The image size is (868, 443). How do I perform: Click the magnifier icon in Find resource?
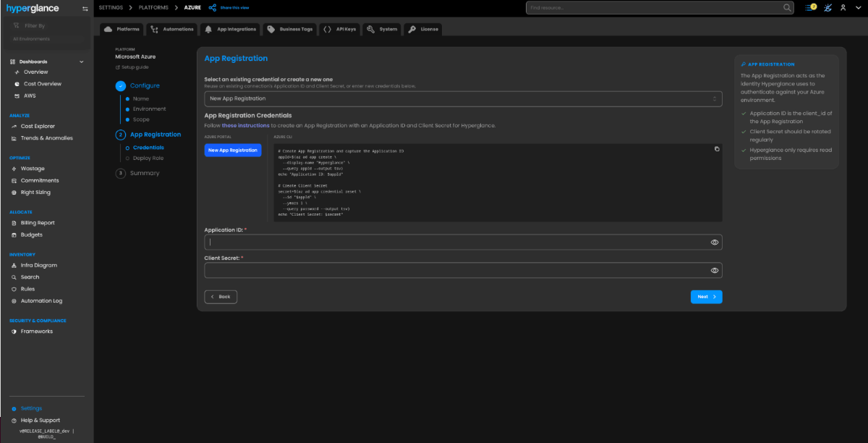pyautogui.click(x=788, y=7)
